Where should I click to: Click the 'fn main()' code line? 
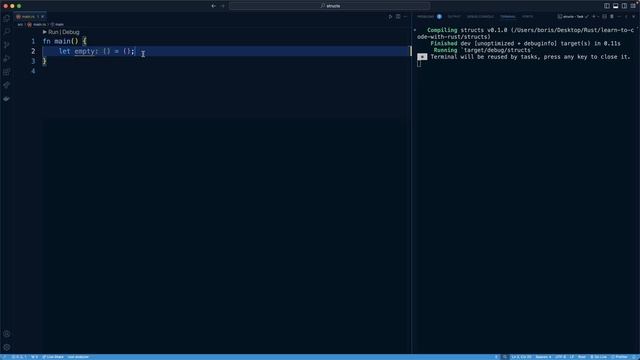coord(64,41)
